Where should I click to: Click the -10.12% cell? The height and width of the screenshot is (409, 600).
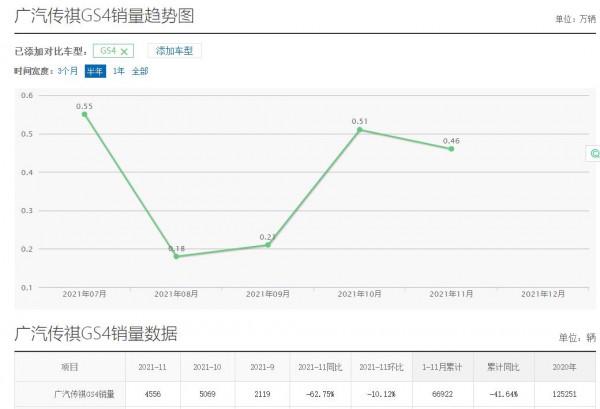tap(382, 394)
